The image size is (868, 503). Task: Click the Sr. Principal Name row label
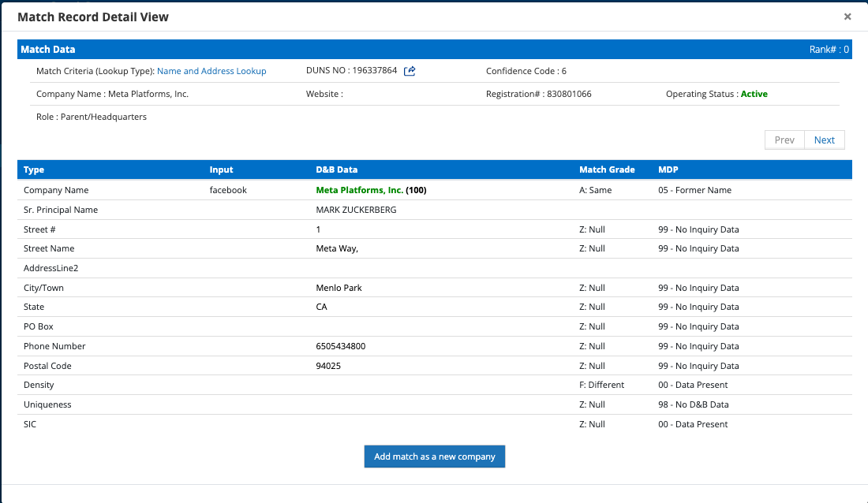(x=61, y=210)
